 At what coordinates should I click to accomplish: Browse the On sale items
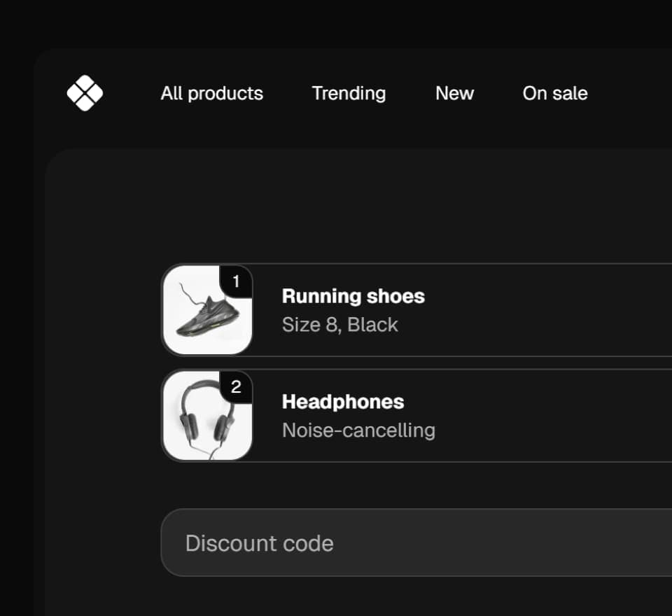click(x=555, y=94)
